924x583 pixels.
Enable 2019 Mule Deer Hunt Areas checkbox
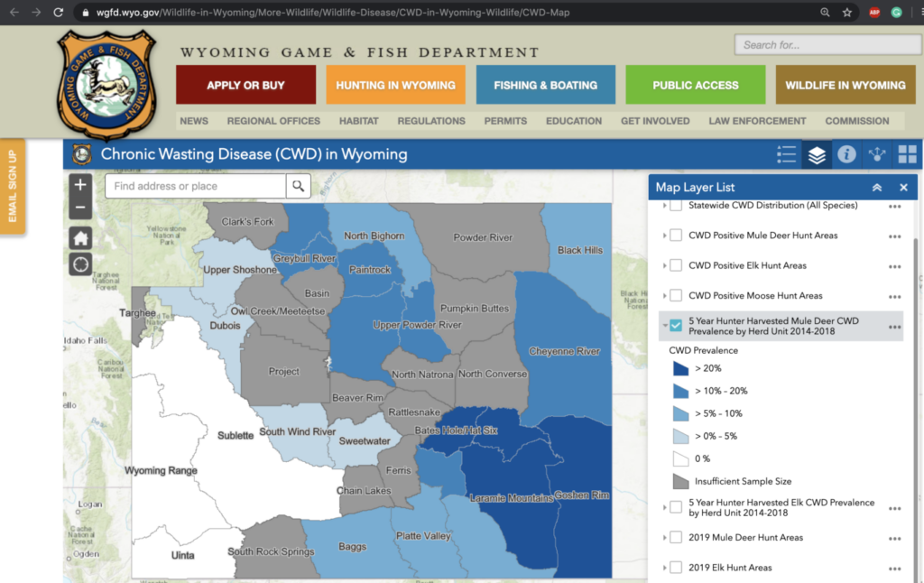pyautogui.click(x=676, y=537)
